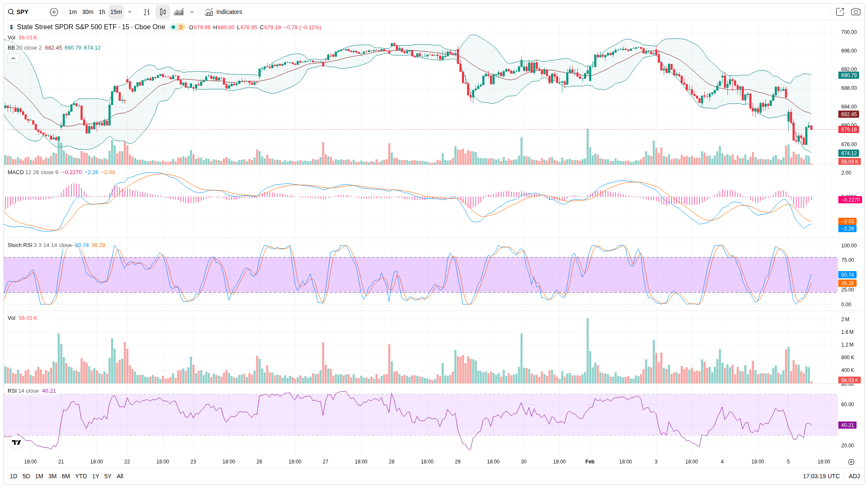Take a chart snapshot with camera icon
This screenshot has height=488, width=868.
coord(856,12)
